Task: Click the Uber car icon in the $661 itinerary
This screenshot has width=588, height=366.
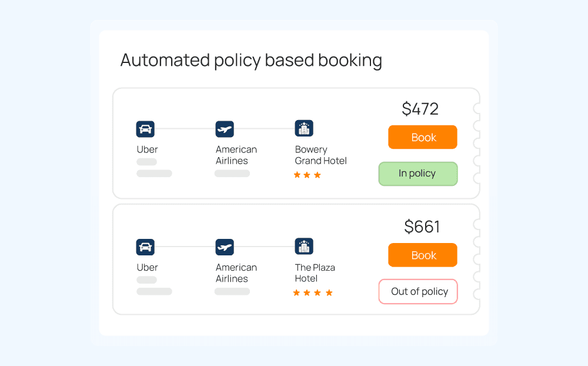Action: point(145,247)
